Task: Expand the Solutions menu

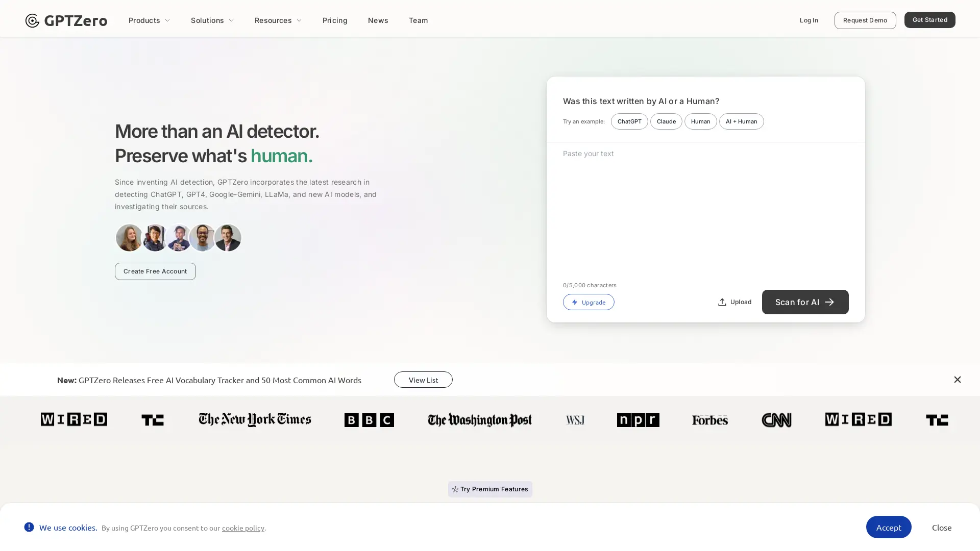Action: (212, 20)
